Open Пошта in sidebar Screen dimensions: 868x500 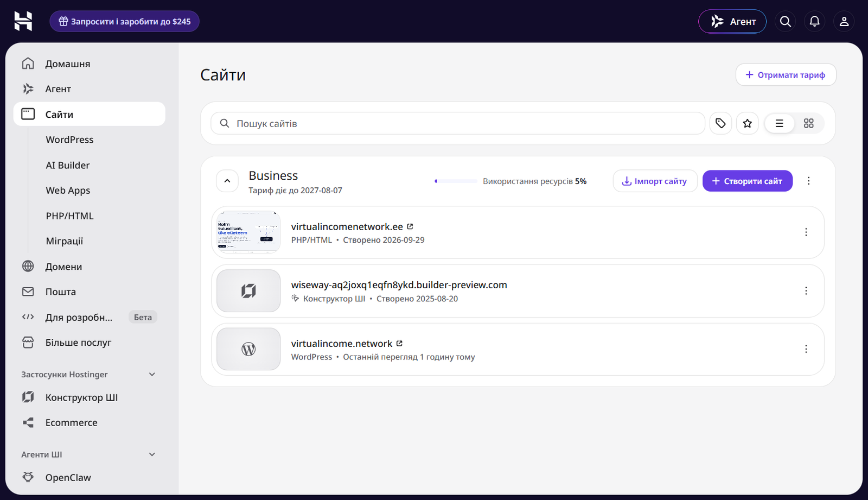coord(89,292)
